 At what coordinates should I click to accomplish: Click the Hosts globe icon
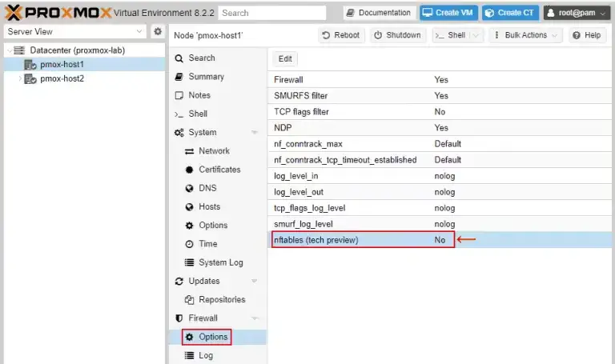tap(189, 207)
